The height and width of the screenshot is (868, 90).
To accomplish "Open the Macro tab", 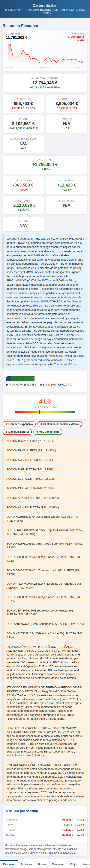I will (x=86, y=864).
